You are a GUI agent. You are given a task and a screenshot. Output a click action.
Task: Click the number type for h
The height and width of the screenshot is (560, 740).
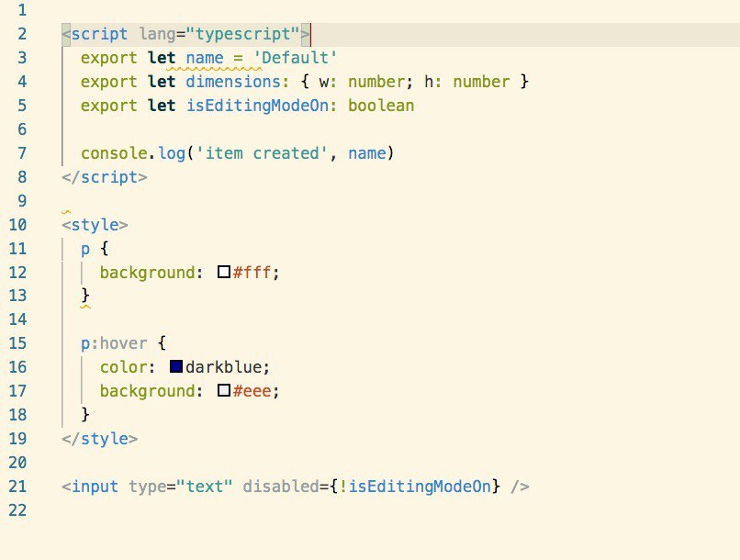[481, 82]
